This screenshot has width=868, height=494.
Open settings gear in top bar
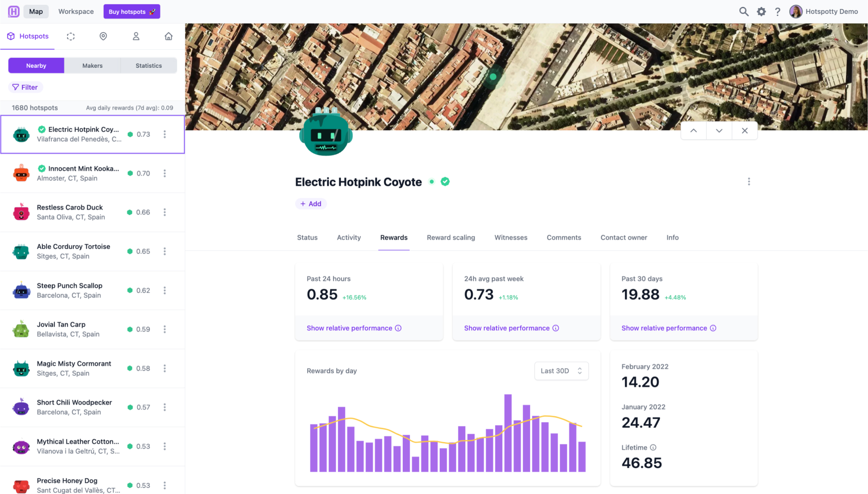(761, 12)
